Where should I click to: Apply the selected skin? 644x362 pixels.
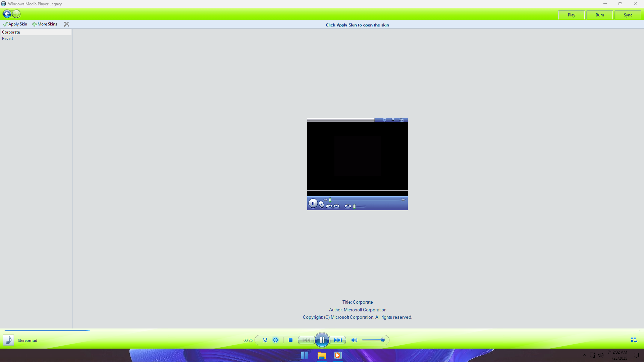coord(15,24)
